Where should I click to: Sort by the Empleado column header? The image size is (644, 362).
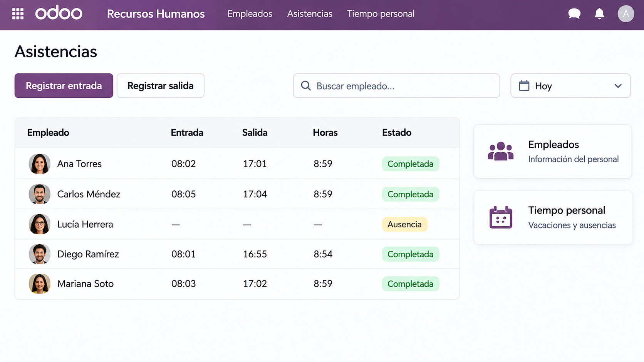(48, 133)
